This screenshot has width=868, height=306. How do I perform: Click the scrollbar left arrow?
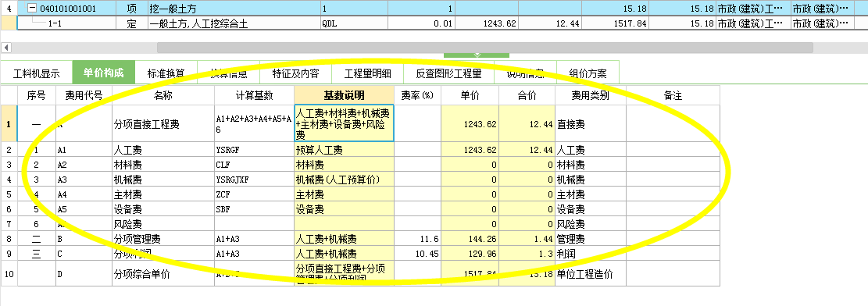5,48
